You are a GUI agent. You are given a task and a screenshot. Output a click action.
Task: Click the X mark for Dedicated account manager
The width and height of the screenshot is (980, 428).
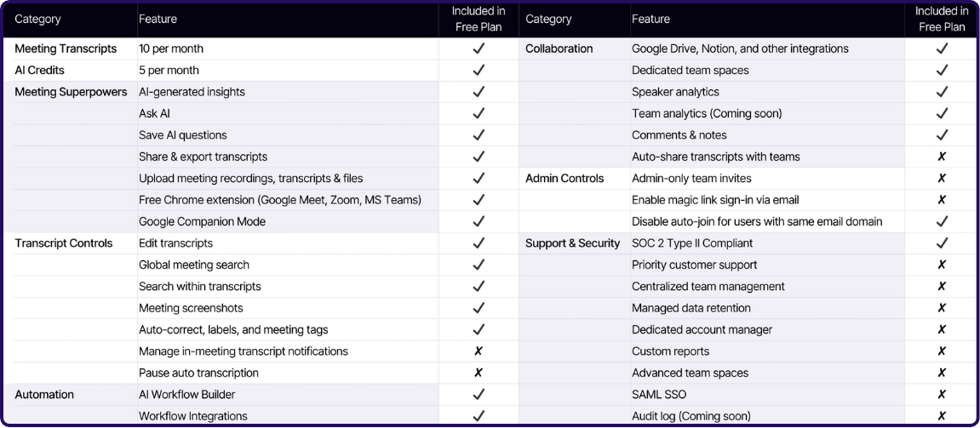pos(942,329)
